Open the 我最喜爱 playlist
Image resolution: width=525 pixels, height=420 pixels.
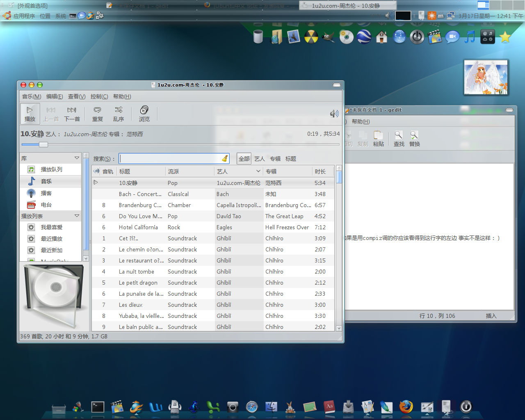(50, 227)
